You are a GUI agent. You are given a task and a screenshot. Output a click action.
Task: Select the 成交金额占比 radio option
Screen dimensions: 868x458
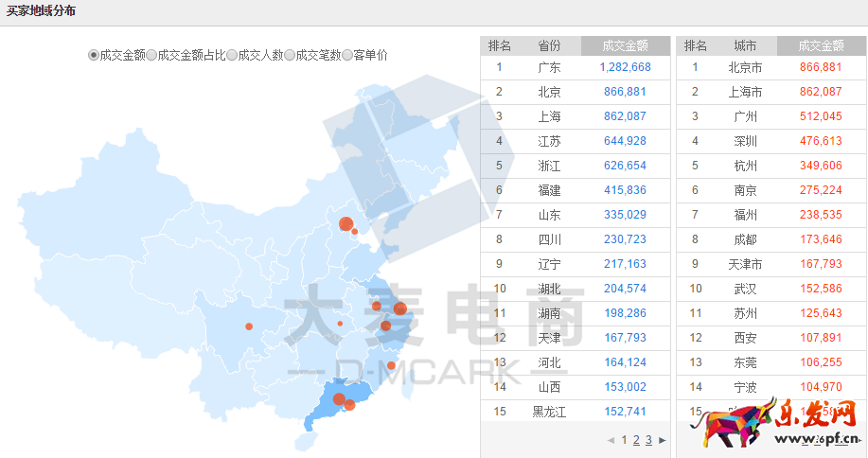point(151,56)
